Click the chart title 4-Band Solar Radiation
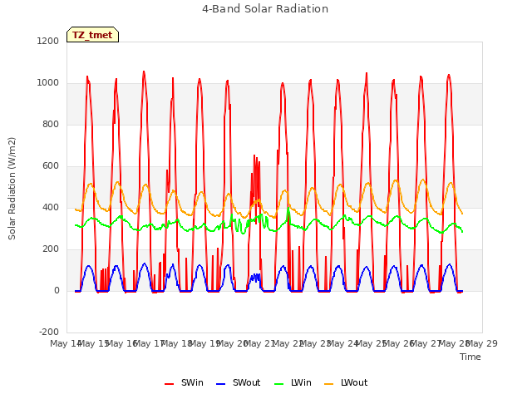 [265, 9]
